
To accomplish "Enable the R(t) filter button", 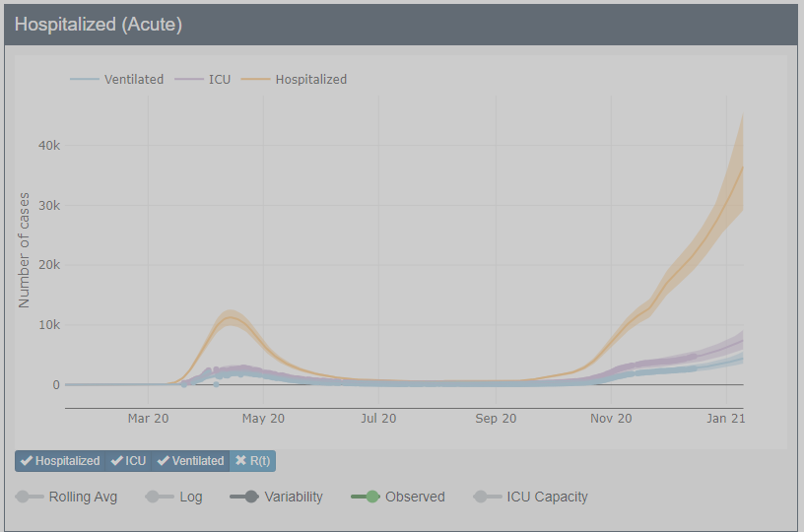I will click(x=253, y=461).
